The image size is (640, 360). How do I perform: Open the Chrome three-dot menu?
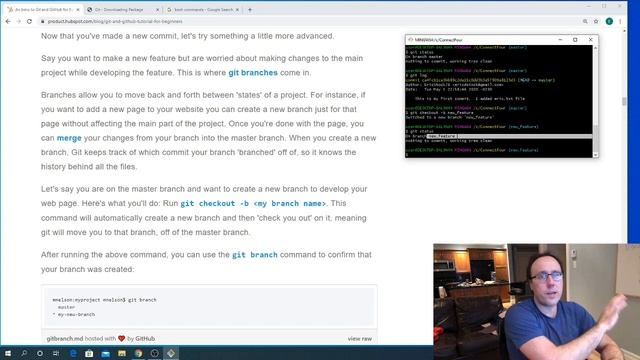(620, 21)
